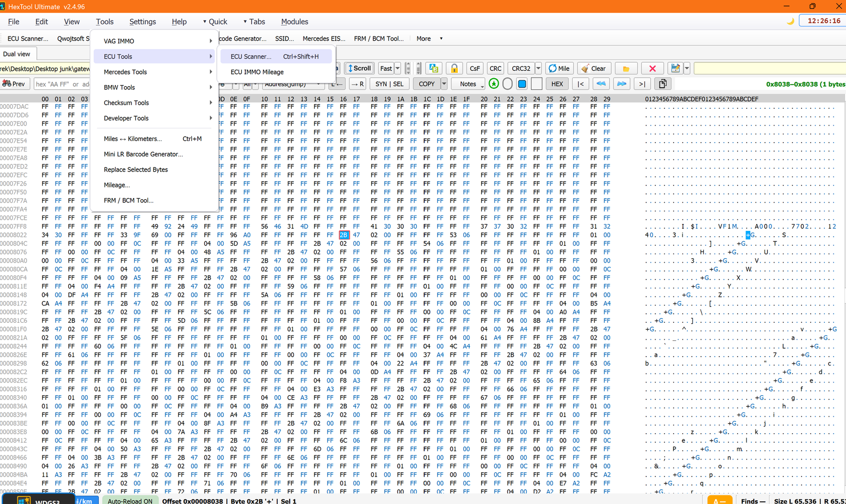Open the View menu
This screenshot has height=504, width=846.
point(72,22)
